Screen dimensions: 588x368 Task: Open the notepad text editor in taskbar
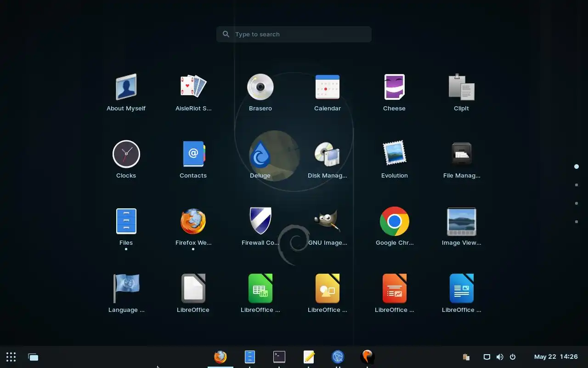(x=309, y=357)
